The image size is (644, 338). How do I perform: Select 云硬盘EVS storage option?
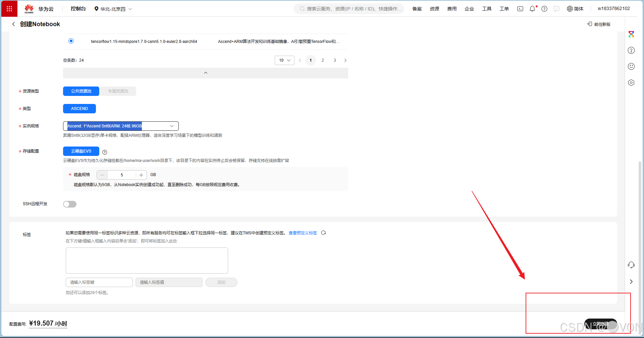click(81, 151)
